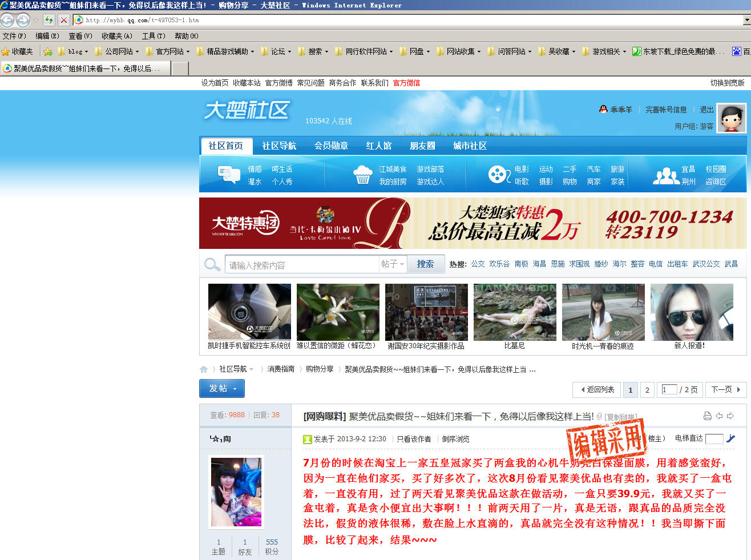Open the recent pages history dropdown arrow
The height and width of the screenshot is (560, 751).
coord(35,20)
